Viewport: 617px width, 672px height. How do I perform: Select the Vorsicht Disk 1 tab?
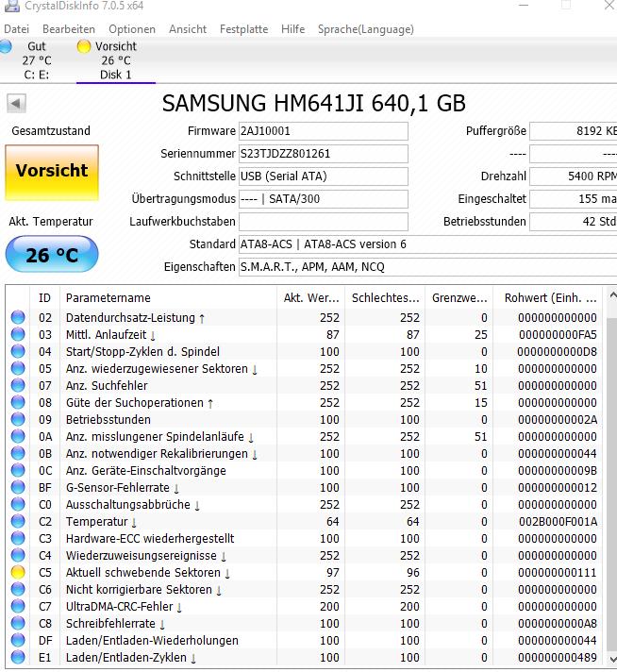tap(116, 60)
